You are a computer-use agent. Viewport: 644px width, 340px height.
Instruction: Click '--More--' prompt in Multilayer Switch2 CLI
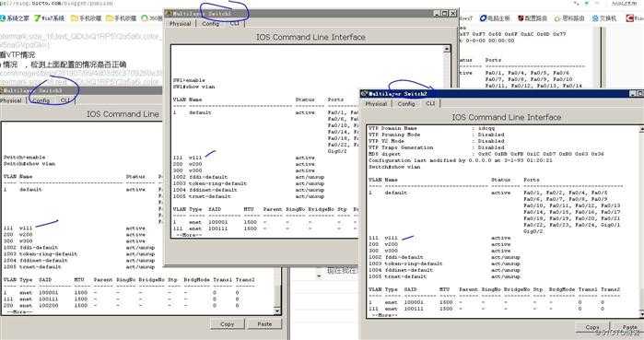point(384,315)
